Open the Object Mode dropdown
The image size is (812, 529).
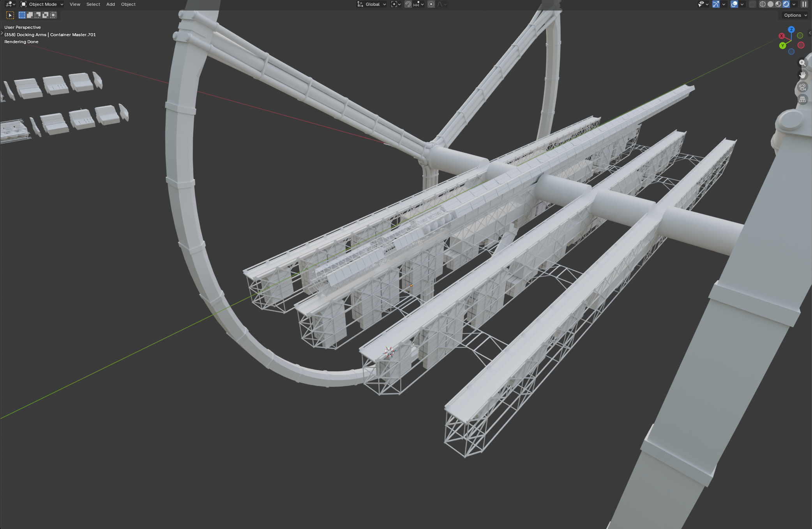tap(42, 4)
